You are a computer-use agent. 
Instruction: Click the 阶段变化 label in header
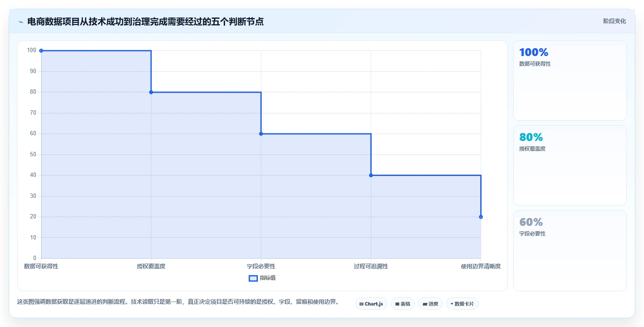coord(614,21)
